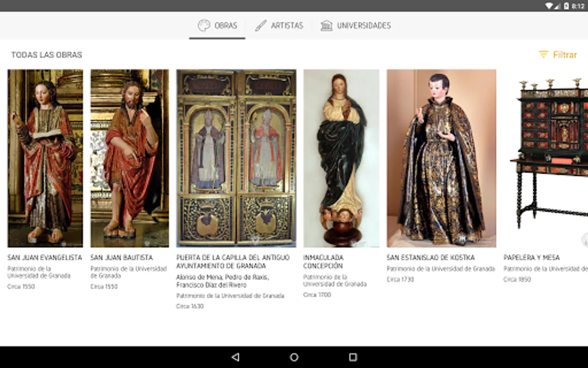
Task: Select the title SAN JUAN EVANGELISTA
Action: 45,258
